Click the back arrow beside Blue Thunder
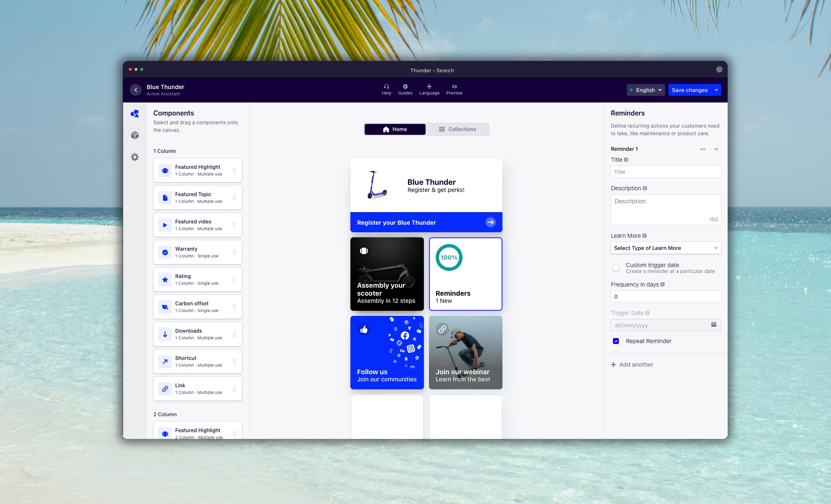The image size is (831, 504). 136,90
